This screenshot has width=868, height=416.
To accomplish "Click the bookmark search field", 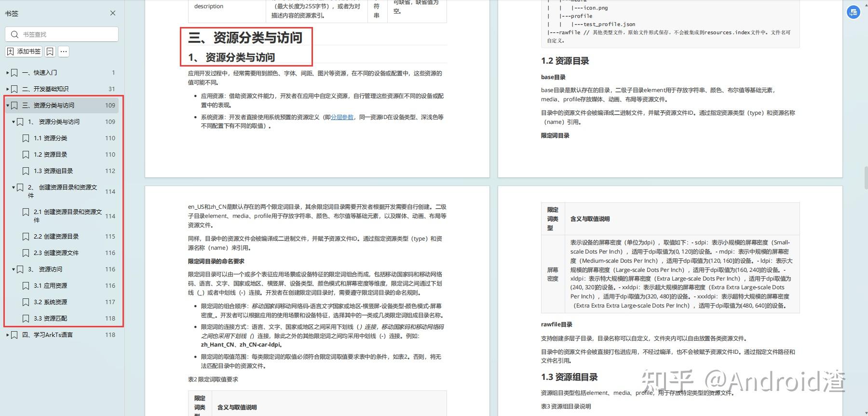I will click(62, 34).
